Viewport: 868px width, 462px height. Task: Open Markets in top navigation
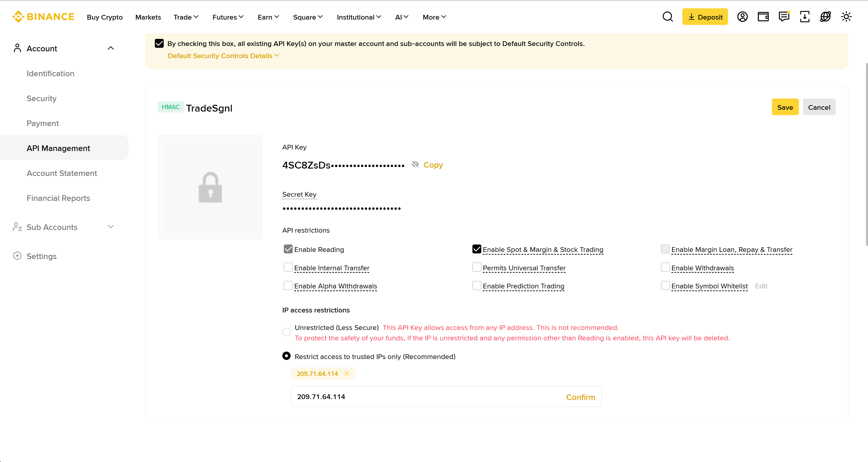tap(148, 17)
